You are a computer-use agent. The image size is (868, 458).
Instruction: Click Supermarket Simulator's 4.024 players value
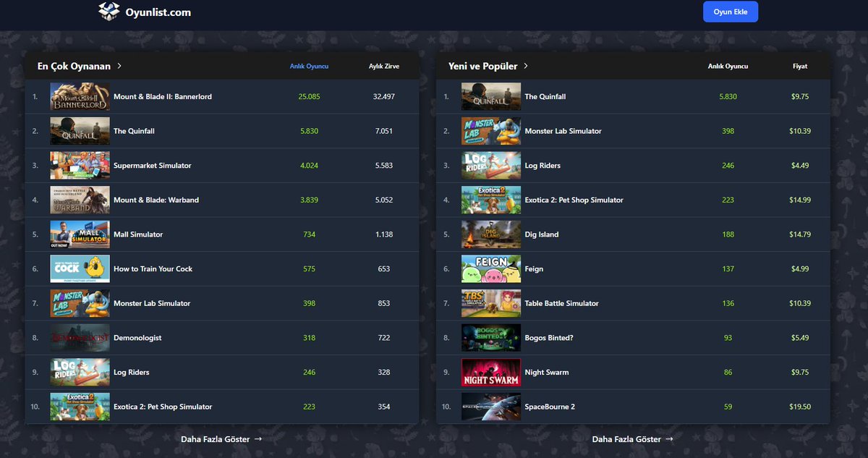(x=310, y=166)
